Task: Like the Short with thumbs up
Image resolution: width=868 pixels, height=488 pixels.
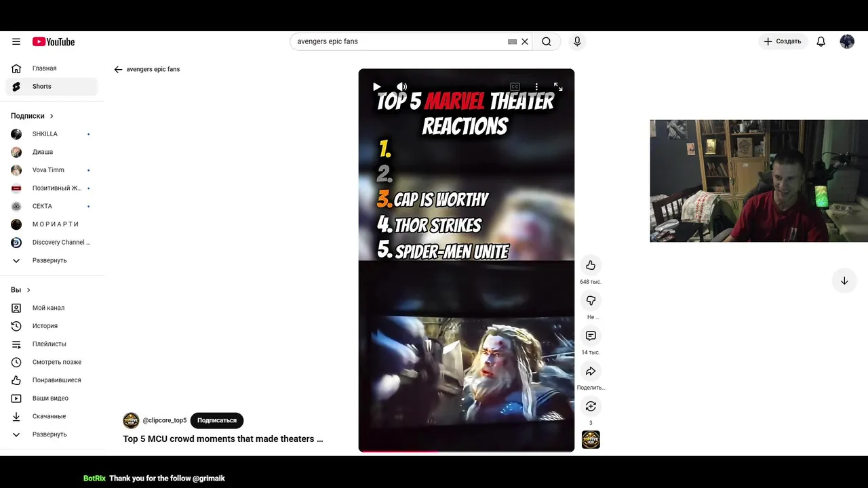Action: click(591, 265)
